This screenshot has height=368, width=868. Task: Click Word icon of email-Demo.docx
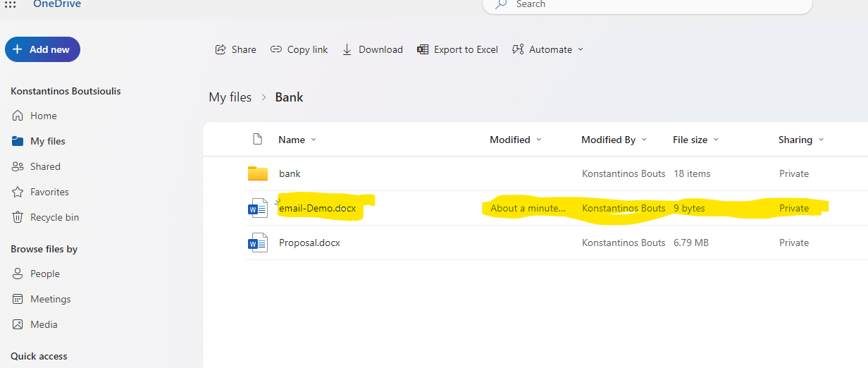258,208
